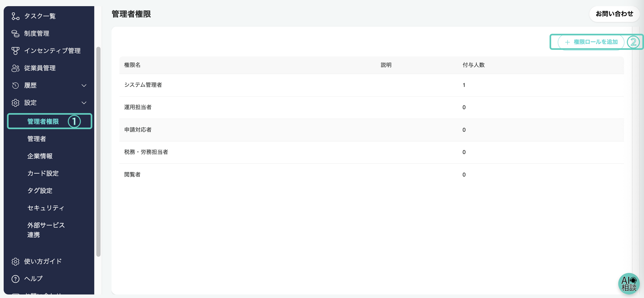This screenshot has height=298, width=644.
Task: Expand the 履歴 menu chevron
Action: point(84,85)
